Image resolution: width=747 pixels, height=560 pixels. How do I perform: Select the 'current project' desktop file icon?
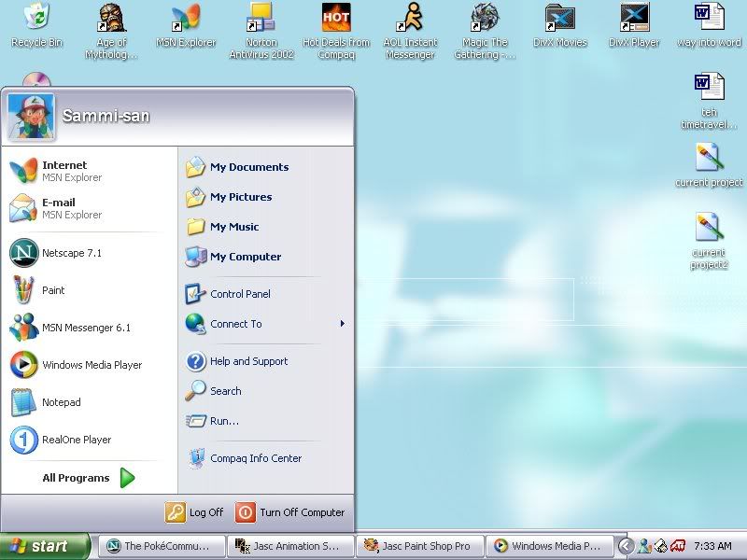coord(709,165)
